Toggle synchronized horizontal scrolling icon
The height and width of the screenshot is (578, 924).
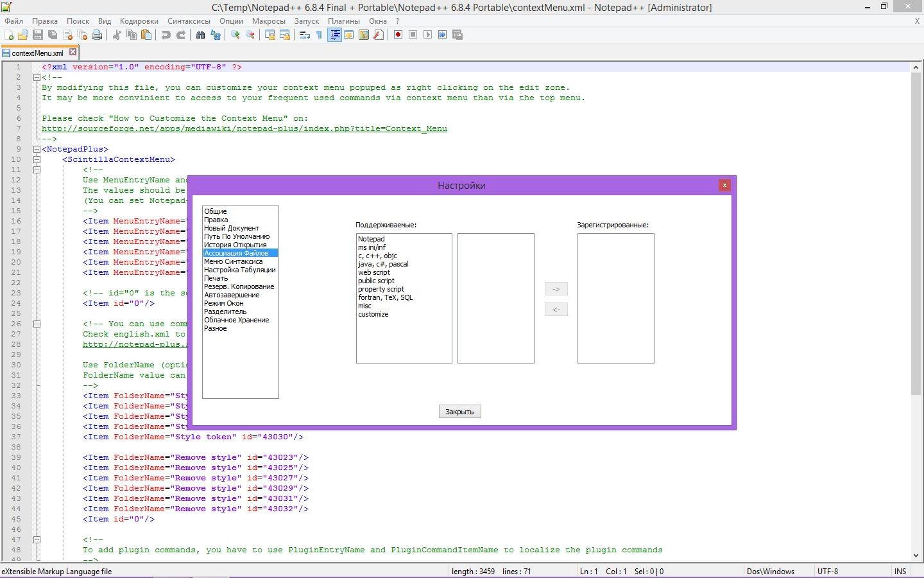(x=285, y=35)
